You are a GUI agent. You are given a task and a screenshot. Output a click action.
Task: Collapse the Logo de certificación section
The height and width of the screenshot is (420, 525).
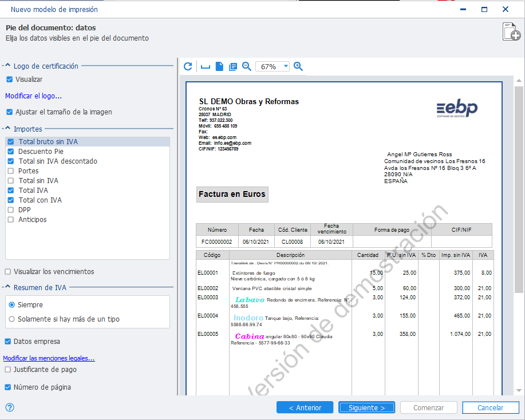[7, 66]
